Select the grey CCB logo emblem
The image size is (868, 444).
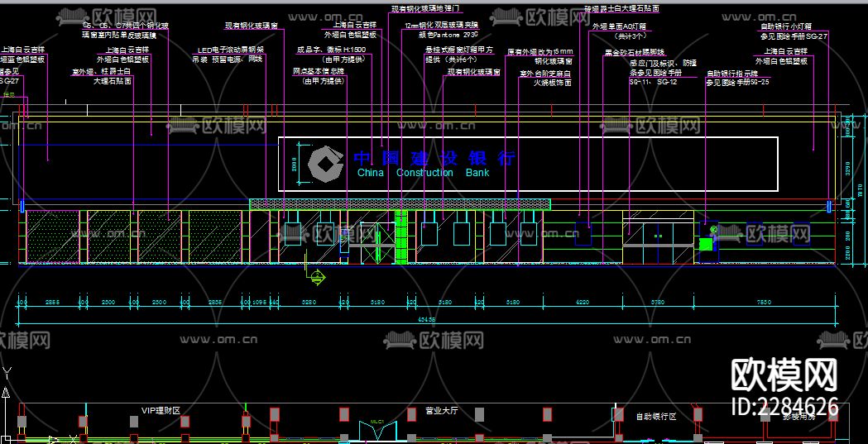click(325, 164)
